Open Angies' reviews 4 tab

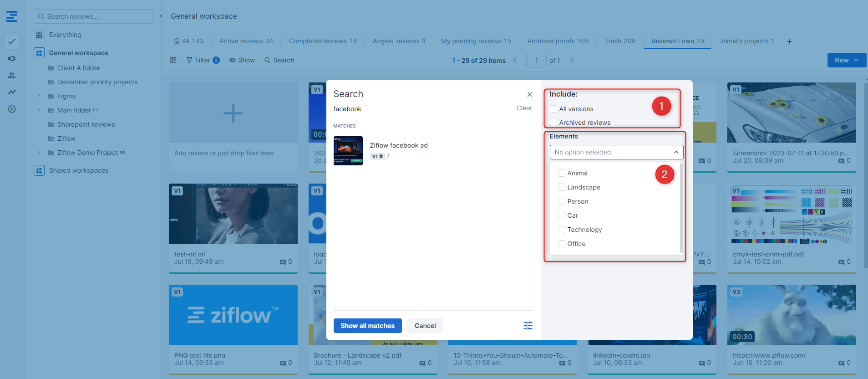[399, 41]
